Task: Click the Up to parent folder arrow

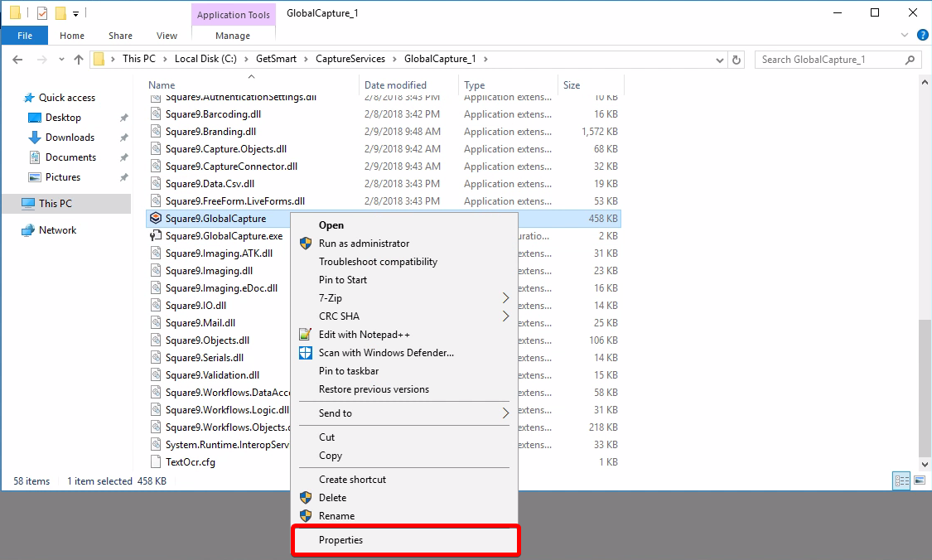Action: pos(79,59)
